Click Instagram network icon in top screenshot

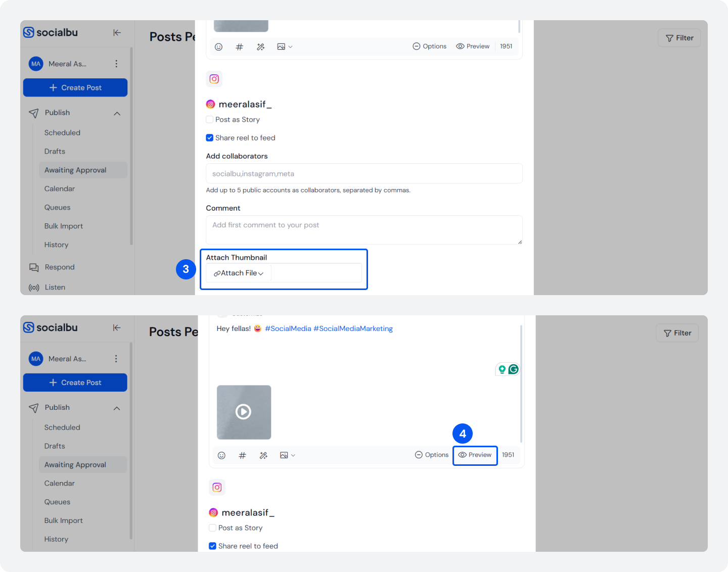tap(214, 79)
